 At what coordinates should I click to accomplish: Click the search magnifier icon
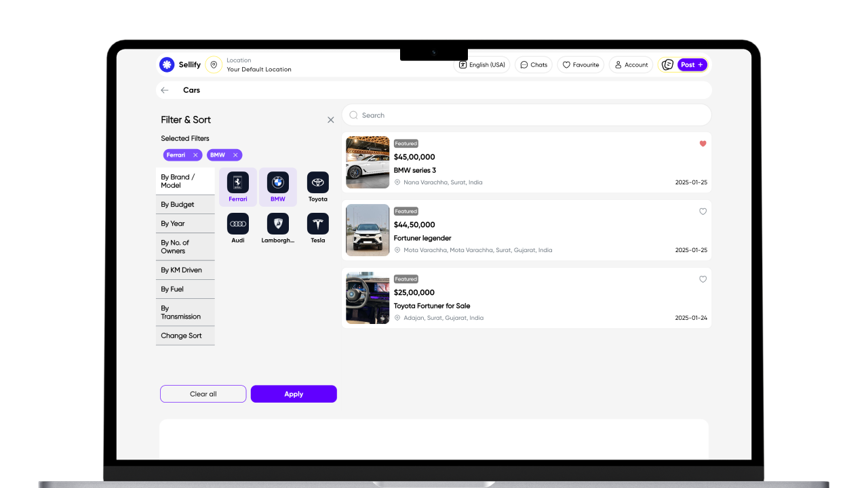[x=353, y=115]
